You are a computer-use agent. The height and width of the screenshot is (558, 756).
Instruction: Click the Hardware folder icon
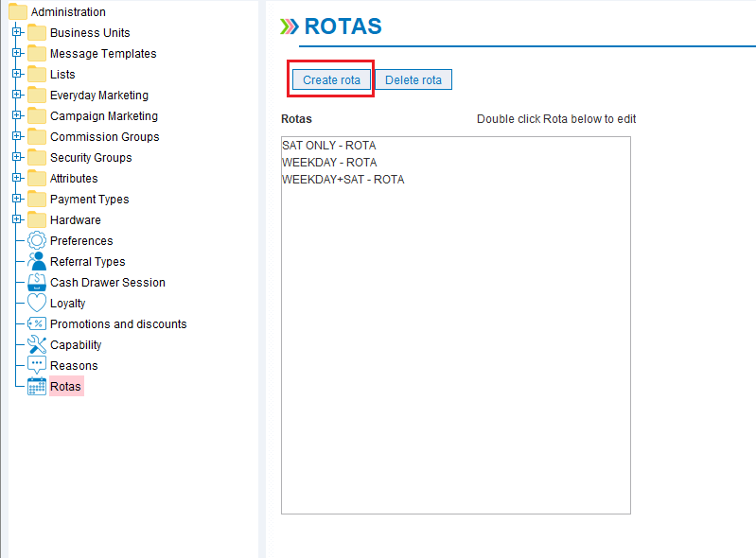37,219
